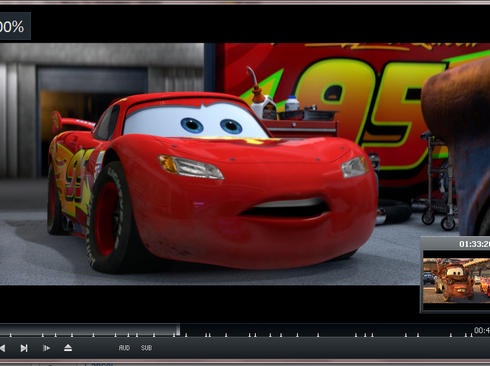The width and height of the screenshot is (490, 366).
Task: Skip to the next chapter
Action: coord(24,348)
